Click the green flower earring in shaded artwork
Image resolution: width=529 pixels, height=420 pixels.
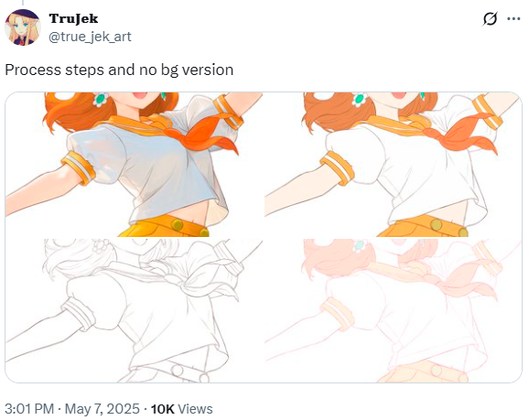101,99
